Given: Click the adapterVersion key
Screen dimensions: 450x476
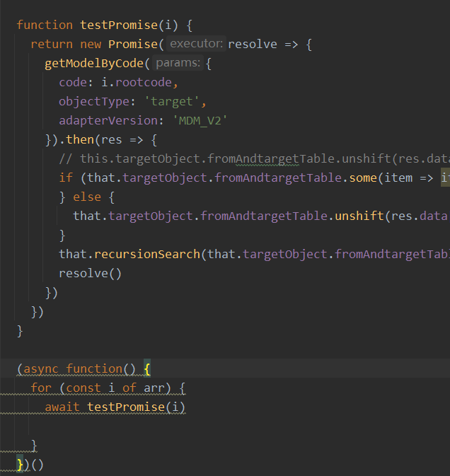Looking at the screenshot, I should (x=108, y=121).
